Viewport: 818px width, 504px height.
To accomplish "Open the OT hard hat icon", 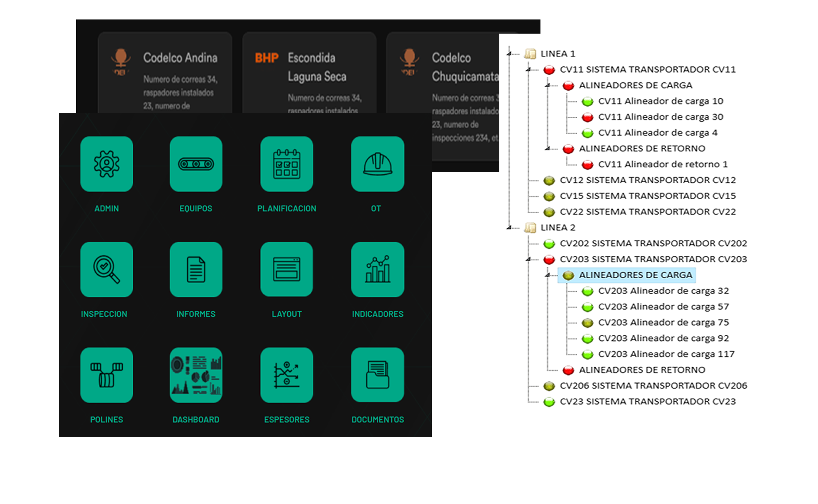I will (378, 164).
